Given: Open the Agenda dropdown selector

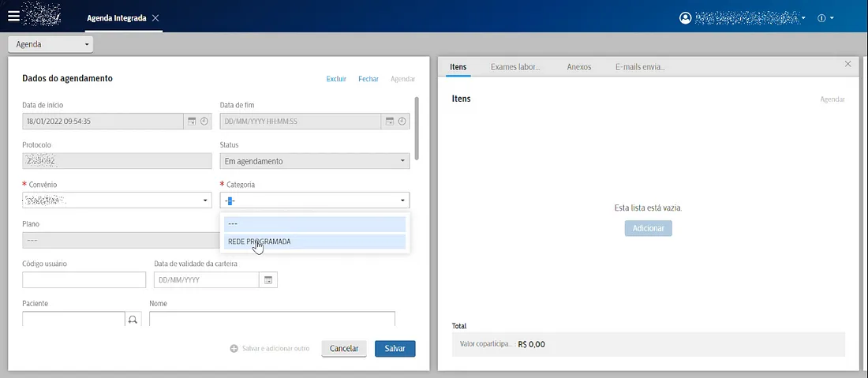Looking at the screenshot, I should click(51, 44).
